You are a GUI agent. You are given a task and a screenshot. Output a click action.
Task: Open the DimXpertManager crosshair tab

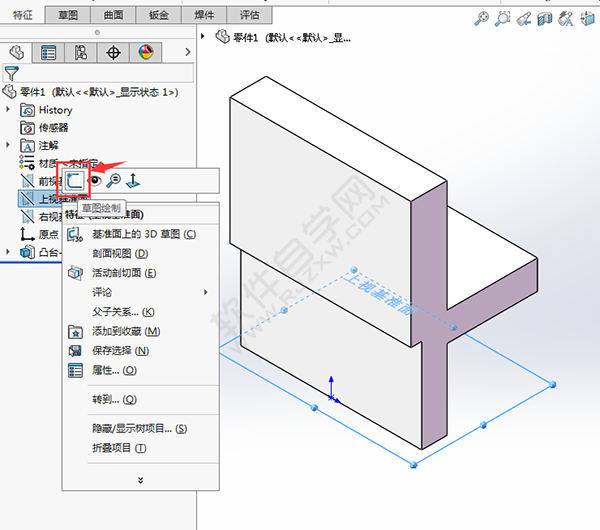point(113,52)
